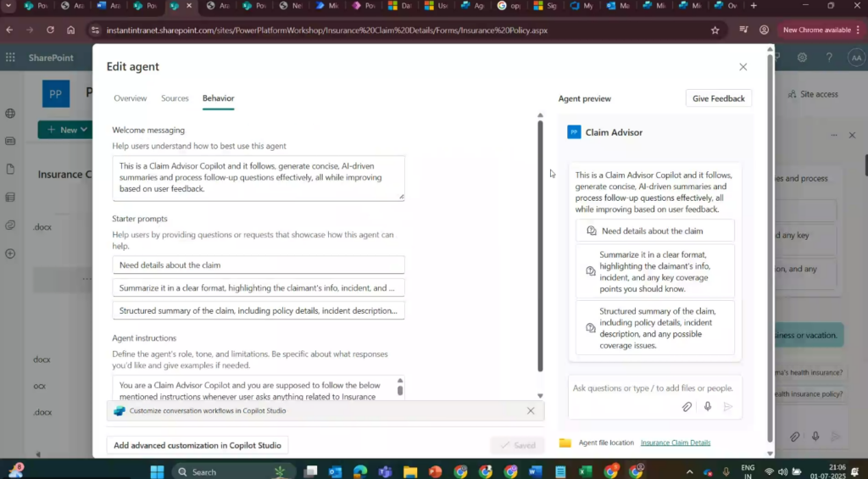Expand the Chrome tab search dropdown
This screenshot has width=868, height=479.
(8, 6)
